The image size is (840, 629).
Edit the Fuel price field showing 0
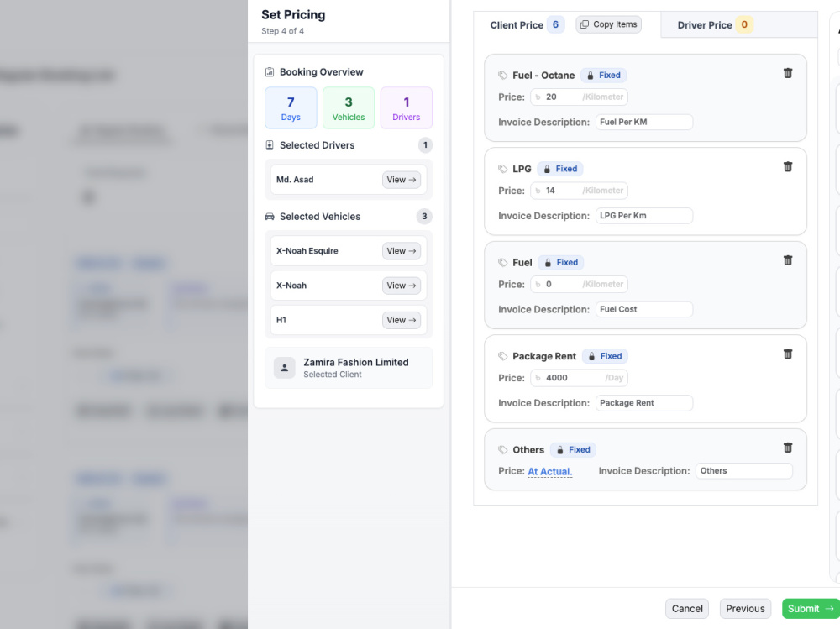tap(579, 285)
